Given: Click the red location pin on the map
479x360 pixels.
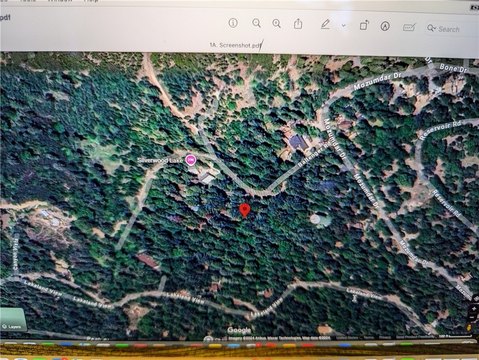Looking at the screenshot, I should tap(245, 211).
